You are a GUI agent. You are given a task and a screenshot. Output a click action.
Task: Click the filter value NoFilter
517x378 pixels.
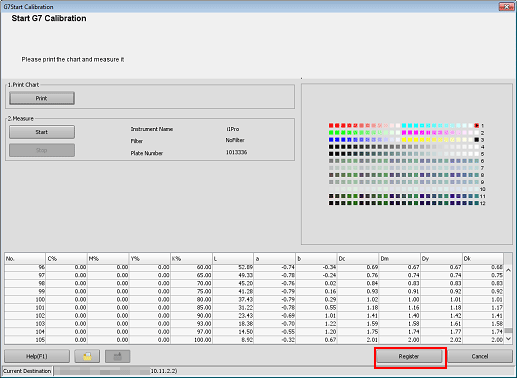coord(235,140)
